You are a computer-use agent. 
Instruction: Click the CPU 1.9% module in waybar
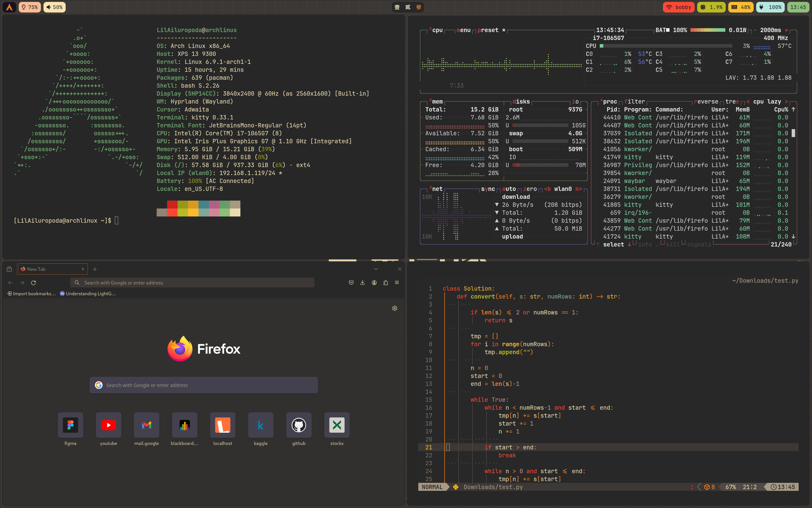click(x=711, y=7)
